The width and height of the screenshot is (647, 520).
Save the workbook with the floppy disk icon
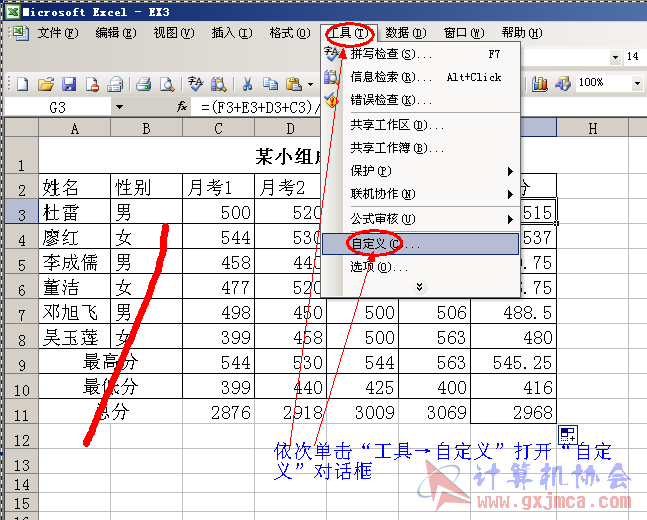pos(69,84)
